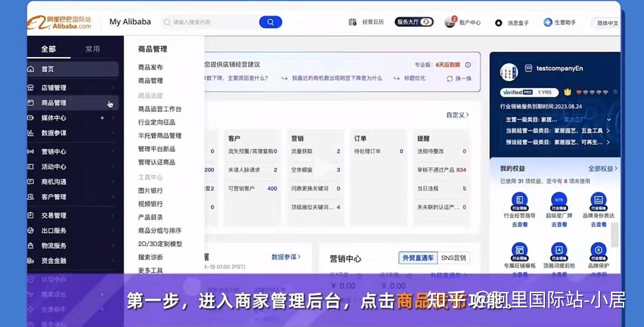Viewport: 644px width, 327px height.
Task: Open 商品分组与排序 menu item
Action: (x=160, y=230)
